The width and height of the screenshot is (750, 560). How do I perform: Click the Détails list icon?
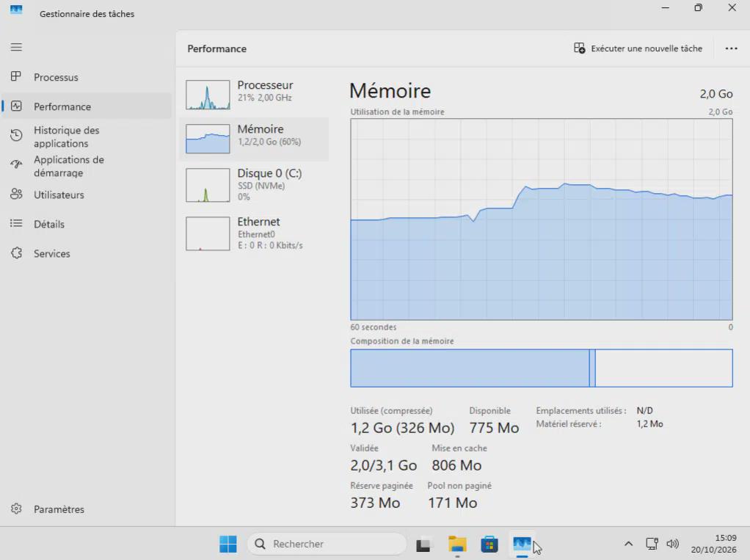(x=16, y=223)
